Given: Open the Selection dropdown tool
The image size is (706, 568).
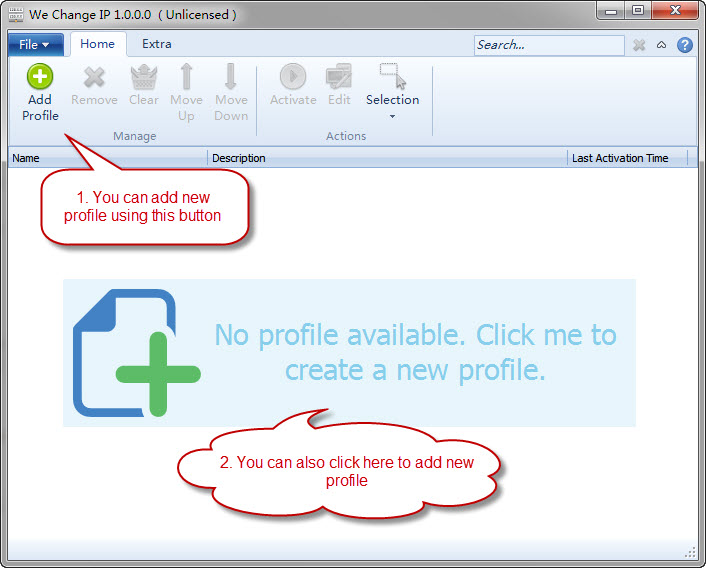Looking at the screenshot, I should [x=393, y=92].
